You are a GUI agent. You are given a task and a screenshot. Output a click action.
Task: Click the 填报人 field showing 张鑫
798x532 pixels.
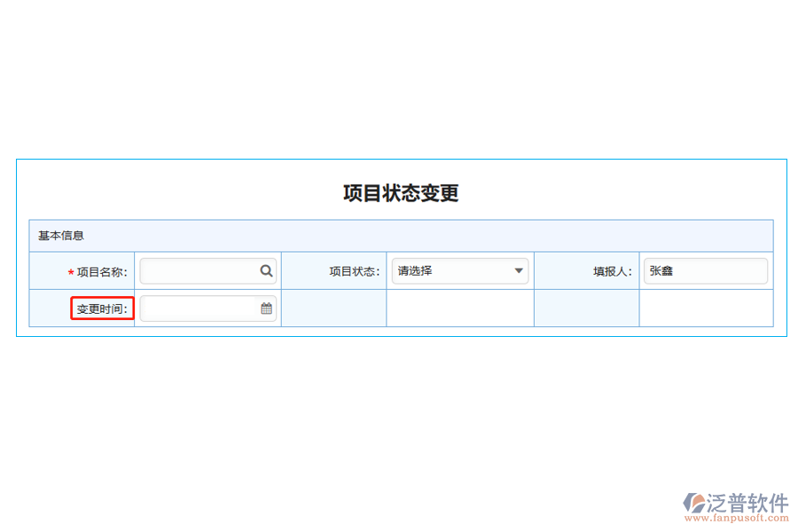[x=705, y=270]
